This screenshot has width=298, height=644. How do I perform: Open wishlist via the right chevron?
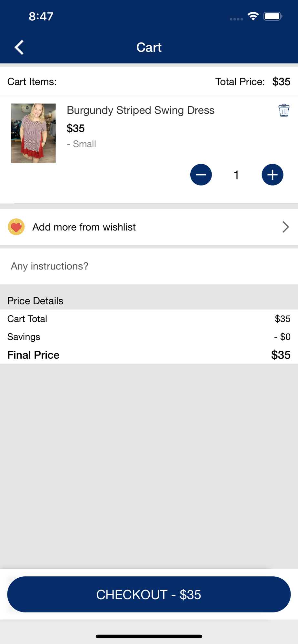pos(285,227)
